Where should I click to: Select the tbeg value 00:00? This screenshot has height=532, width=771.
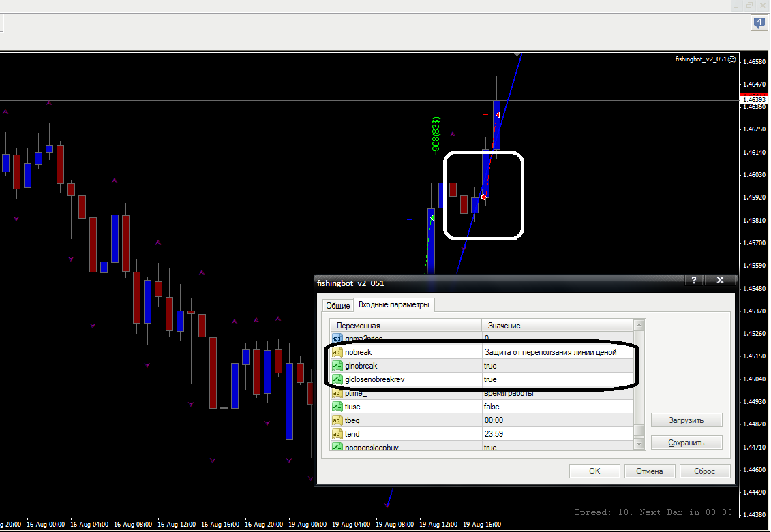[x=494, y=420]
